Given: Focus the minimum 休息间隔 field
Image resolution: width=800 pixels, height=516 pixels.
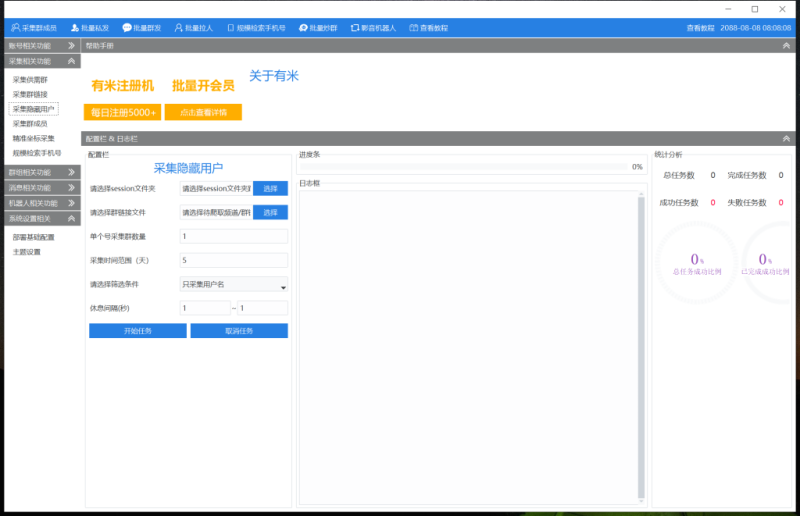Looking at the screenshot, I should [x=205, y=308].
